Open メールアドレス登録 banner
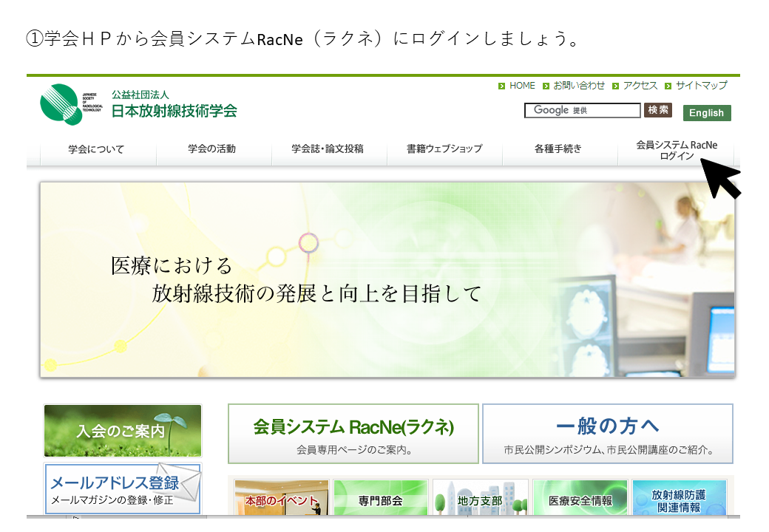This screenshot has height=532, width=769. (122, 489)
